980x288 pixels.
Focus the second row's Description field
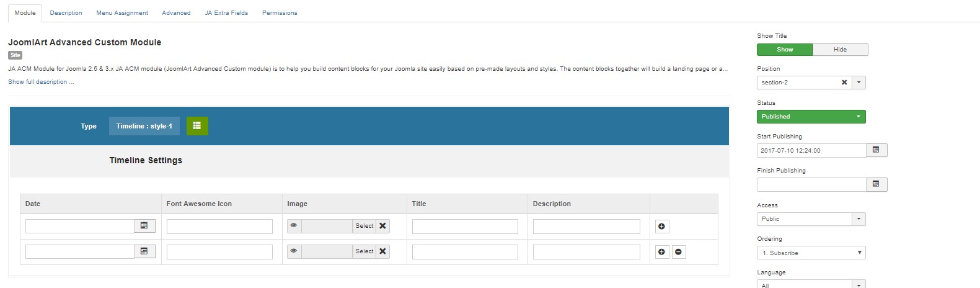click(x=586, y=252)
